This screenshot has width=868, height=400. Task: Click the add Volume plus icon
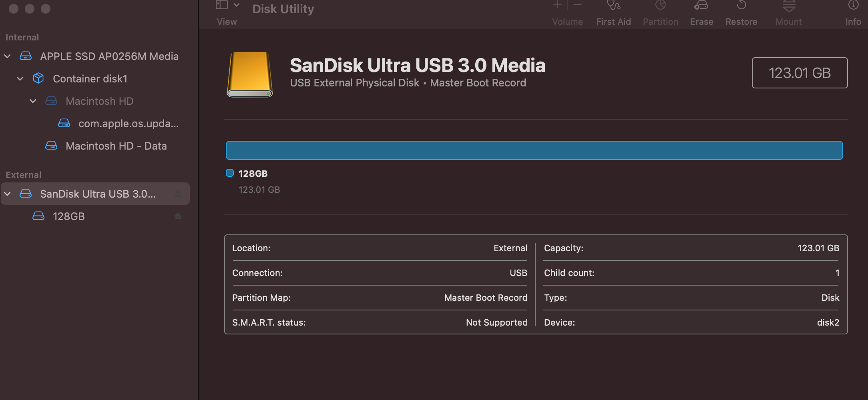coord(557,5)
